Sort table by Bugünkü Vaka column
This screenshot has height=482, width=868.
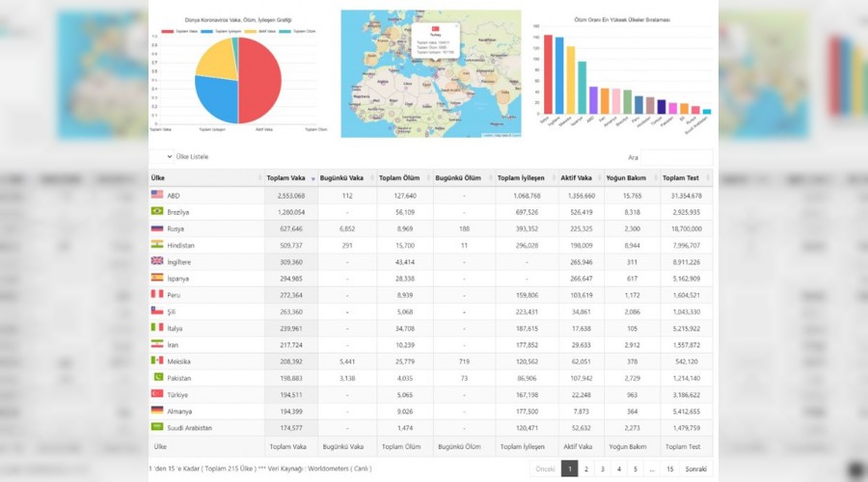(x=346, y=177)
